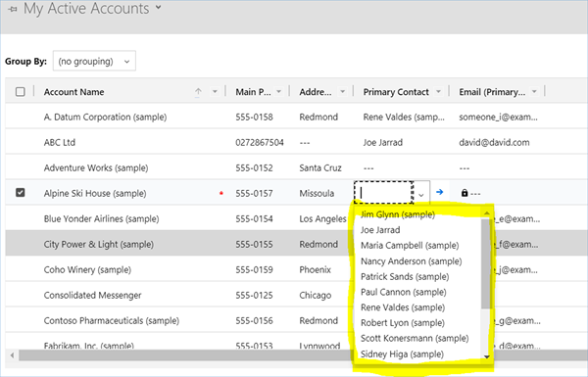Open the Main Phone column filter dropdown

(278, 91)
